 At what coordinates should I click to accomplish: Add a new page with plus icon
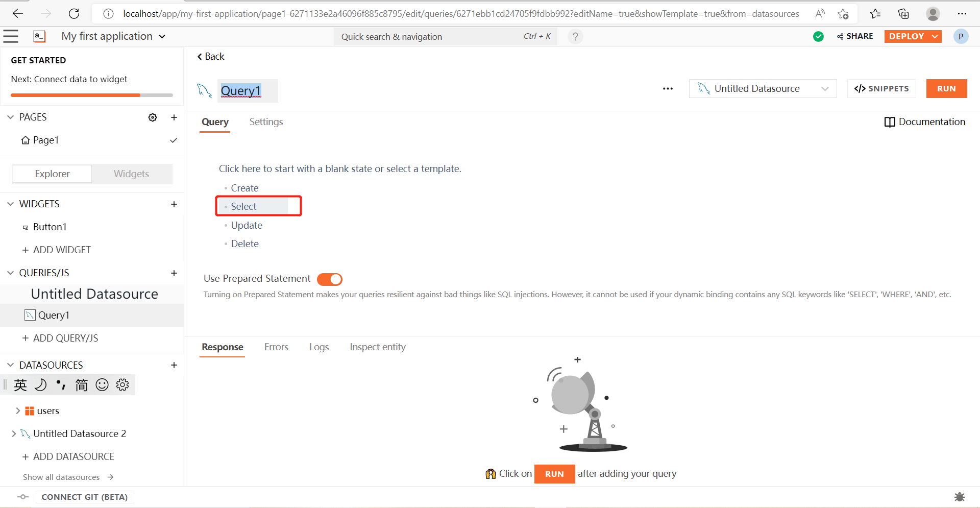(174, 117)
